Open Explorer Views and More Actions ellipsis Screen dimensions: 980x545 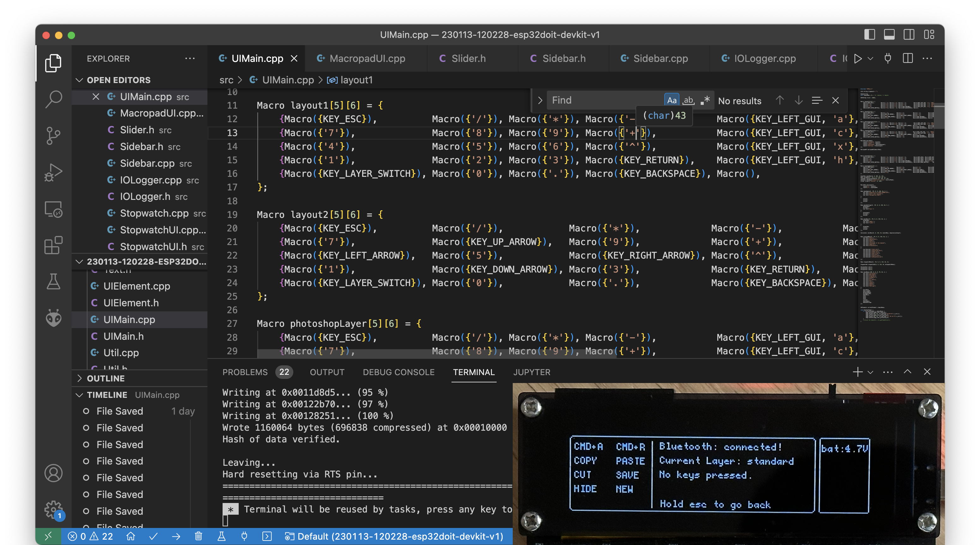[x=190, y=59]
